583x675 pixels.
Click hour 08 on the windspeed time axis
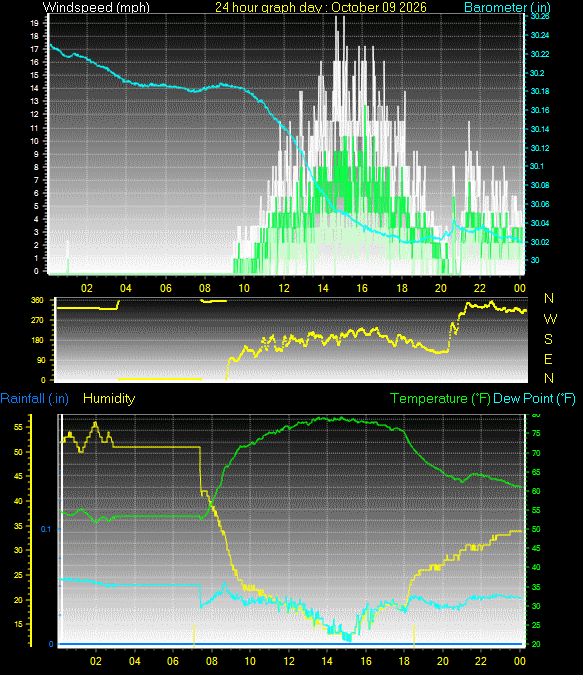coord(205,288)
